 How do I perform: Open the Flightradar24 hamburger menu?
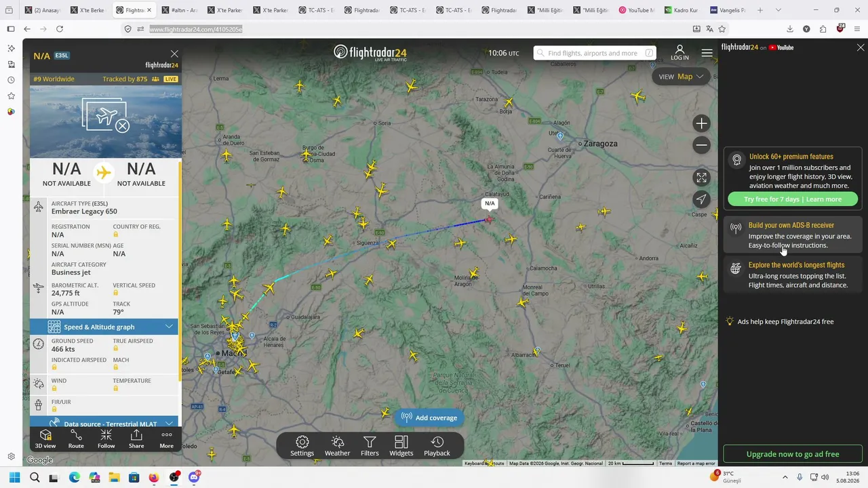click(x=707, y=53)
